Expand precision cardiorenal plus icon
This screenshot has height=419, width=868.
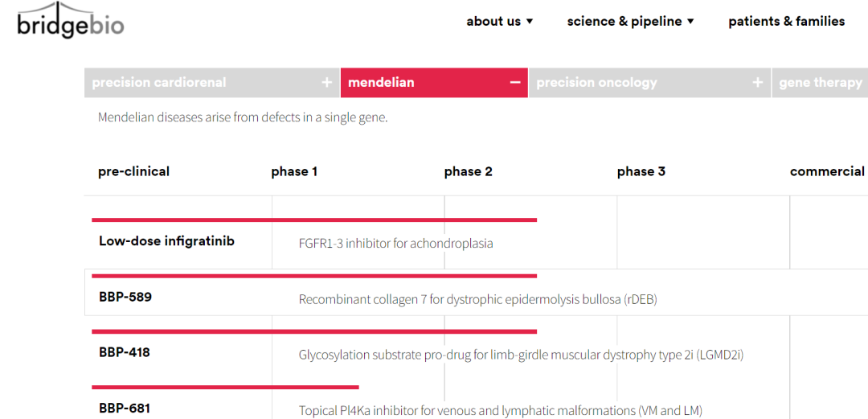(327, 83)
